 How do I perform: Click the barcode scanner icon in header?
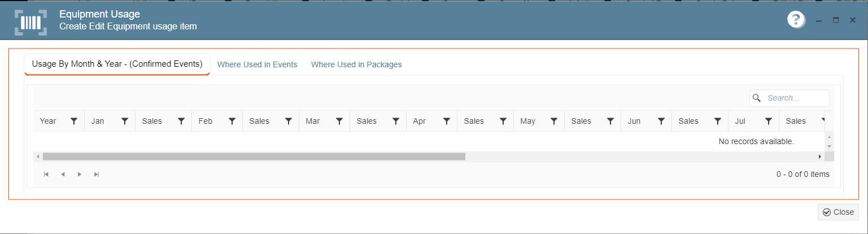(x=31, y=23)
